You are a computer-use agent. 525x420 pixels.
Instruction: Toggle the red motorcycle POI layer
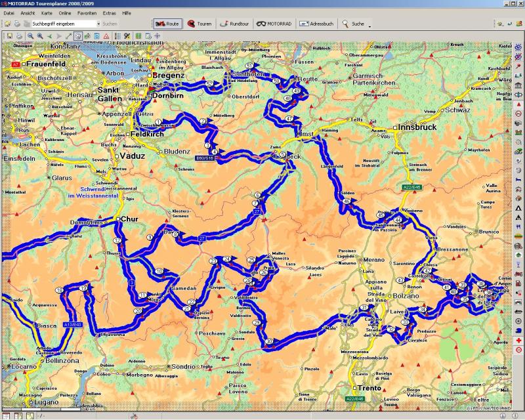[x=518, y=274]
